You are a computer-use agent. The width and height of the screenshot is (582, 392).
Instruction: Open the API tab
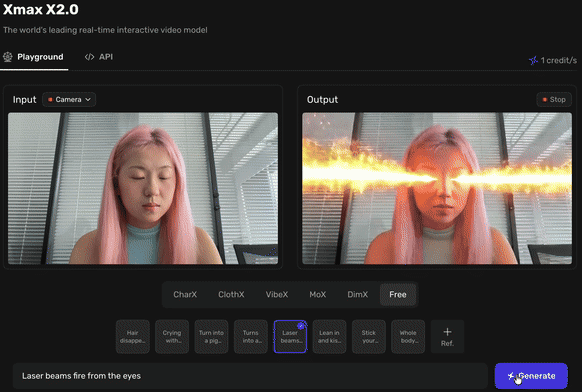[99, 57]
